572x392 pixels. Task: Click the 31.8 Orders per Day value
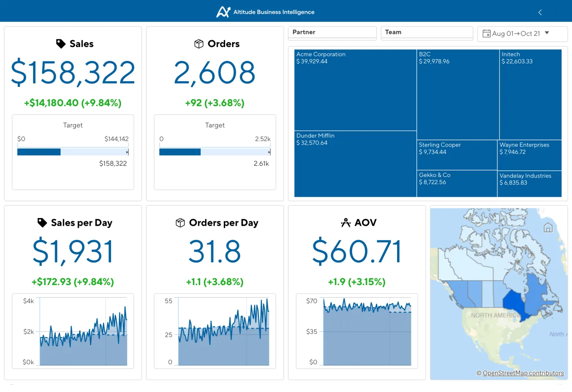pyautogui.click(x=215, y=252)
